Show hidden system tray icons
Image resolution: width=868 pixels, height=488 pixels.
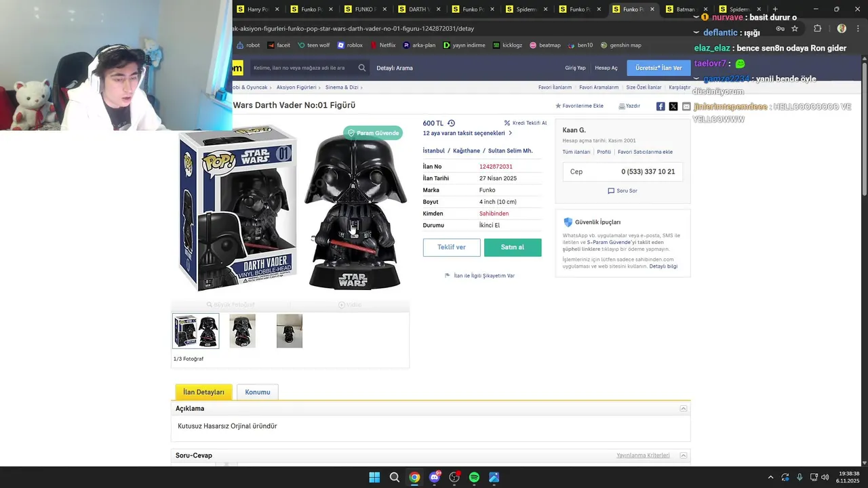click(x=770, y=477)
